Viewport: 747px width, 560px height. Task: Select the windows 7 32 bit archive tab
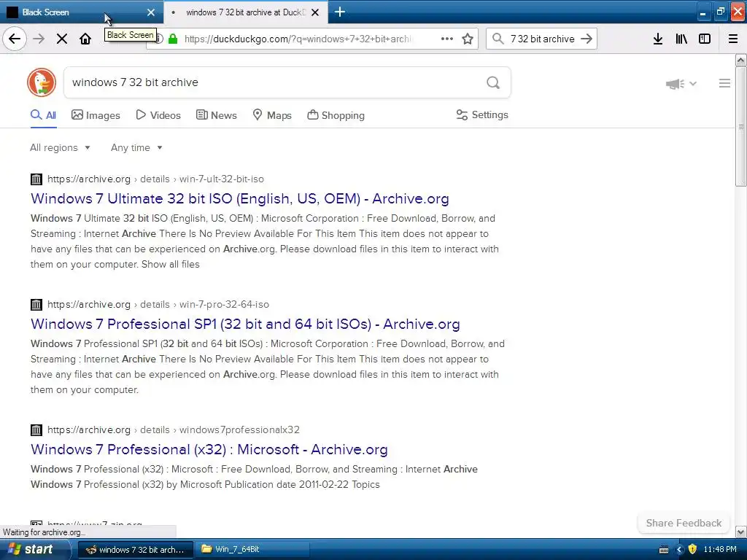245,12
